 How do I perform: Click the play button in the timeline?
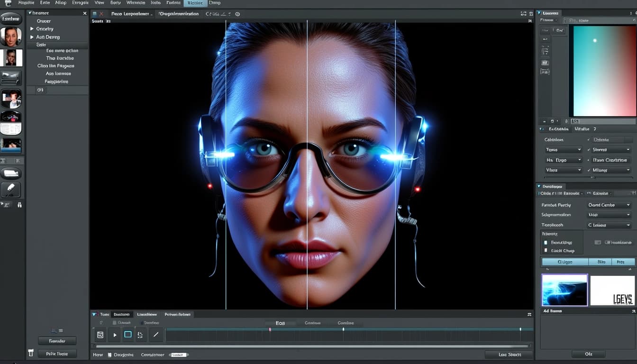(x=115, y=335)
